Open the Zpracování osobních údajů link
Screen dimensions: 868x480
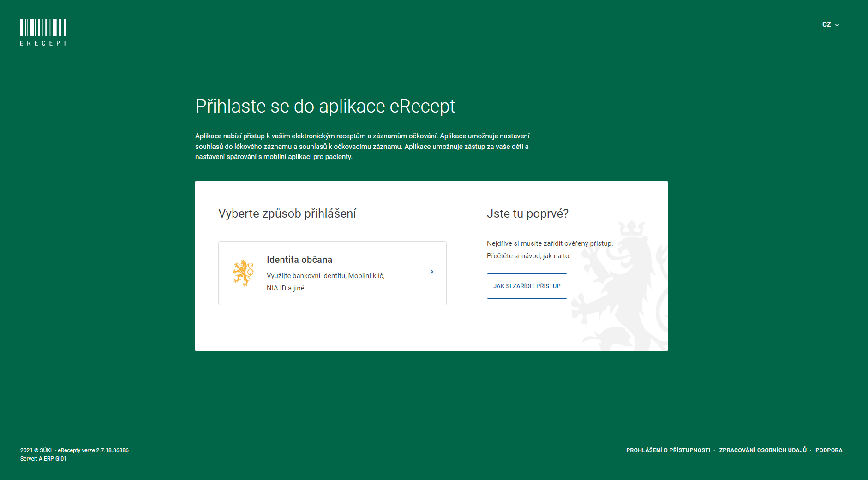[x=763, y=450]
